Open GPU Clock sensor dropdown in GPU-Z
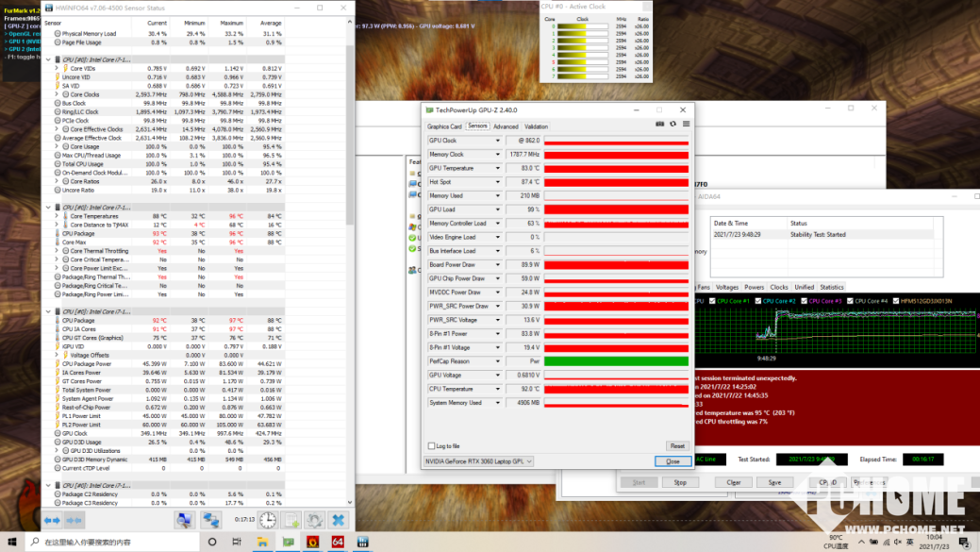Image resolution: width=980 pixels, height=552 pixels. pyautogui.click(x=497, y=141)
